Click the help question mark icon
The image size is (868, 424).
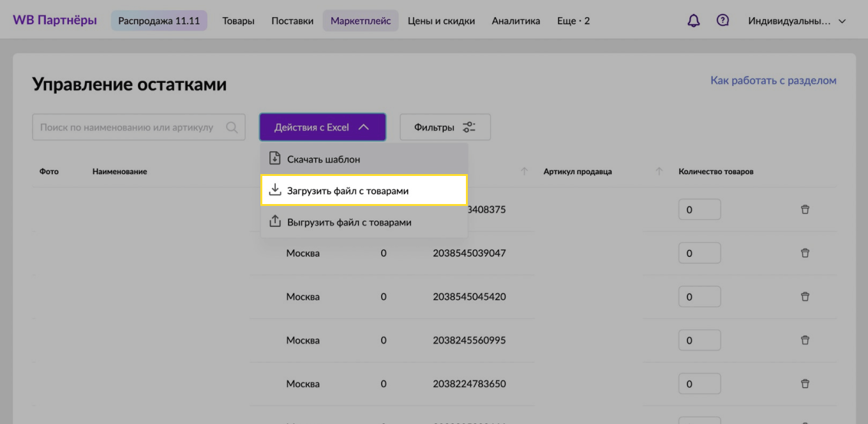(722, 20)
